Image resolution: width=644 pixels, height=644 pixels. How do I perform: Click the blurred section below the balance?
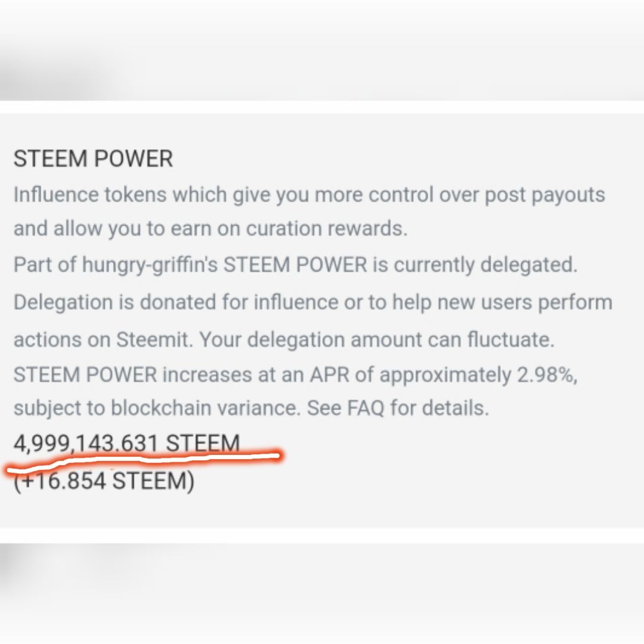322,593
